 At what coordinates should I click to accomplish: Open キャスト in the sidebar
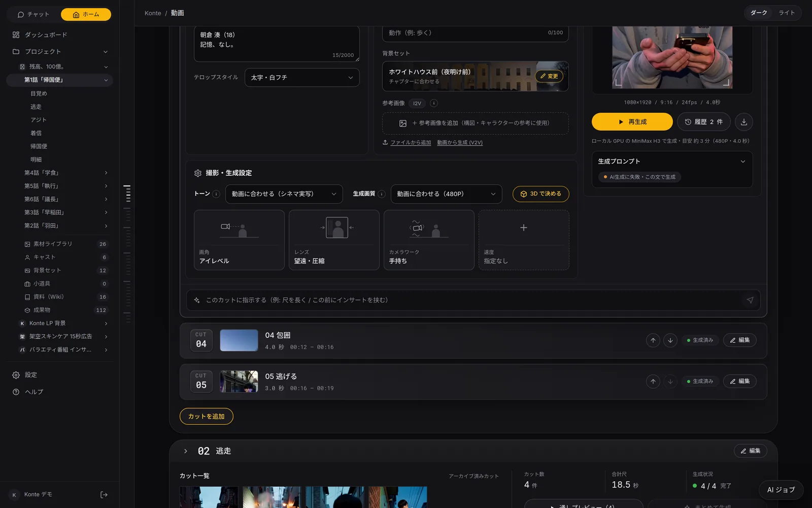click(x=65, y=257)
